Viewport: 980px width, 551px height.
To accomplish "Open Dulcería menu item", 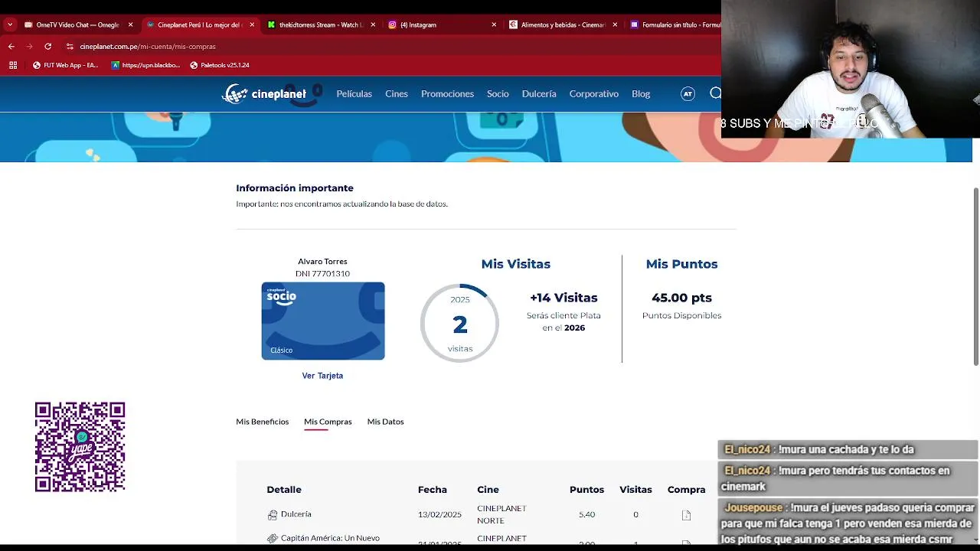I will click(x=539, y=93).
